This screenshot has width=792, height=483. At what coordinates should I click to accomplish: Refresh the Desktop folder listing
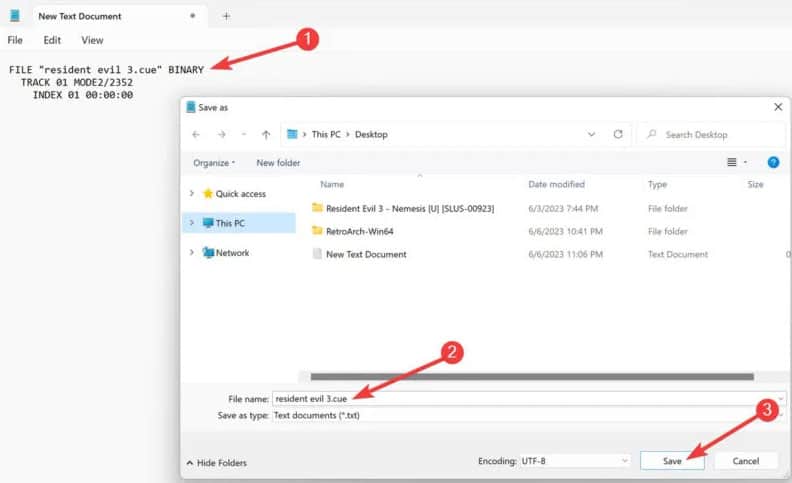coord(618,134)
